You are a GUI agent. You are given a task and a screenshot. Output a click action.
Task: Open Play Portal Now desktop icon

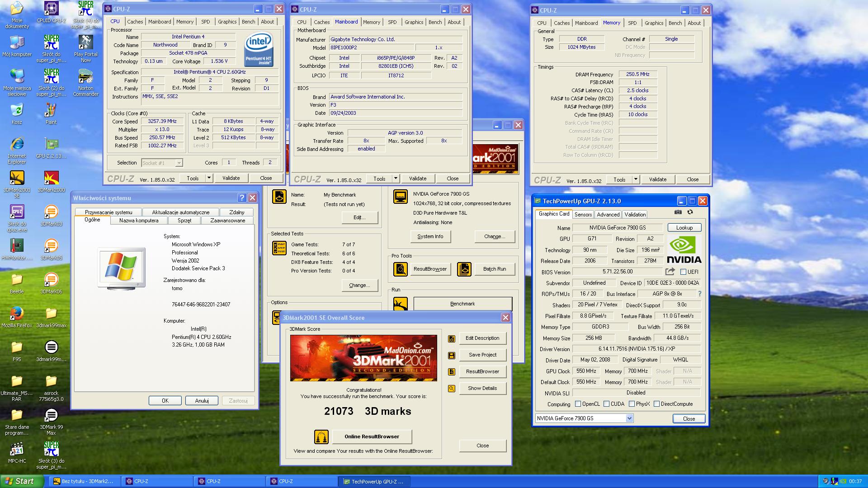(x=85, y=49)
